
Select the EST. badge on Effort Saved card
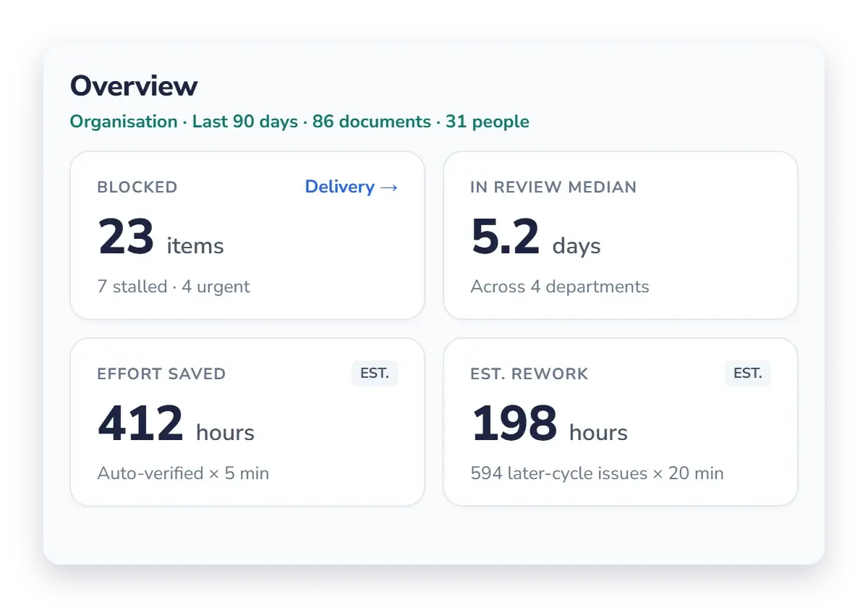click(375, 373)
